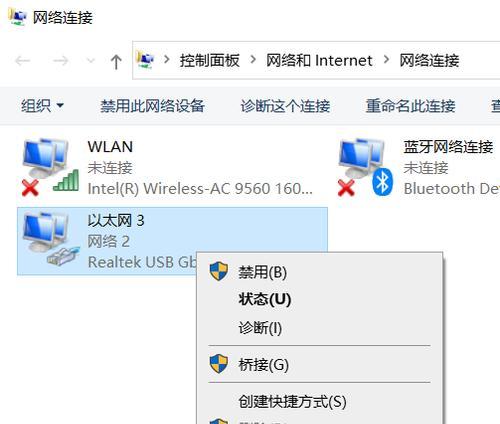Click 重命名此连接 toolbar button
This screenshot has height=424, width=500.
(410, 106)
